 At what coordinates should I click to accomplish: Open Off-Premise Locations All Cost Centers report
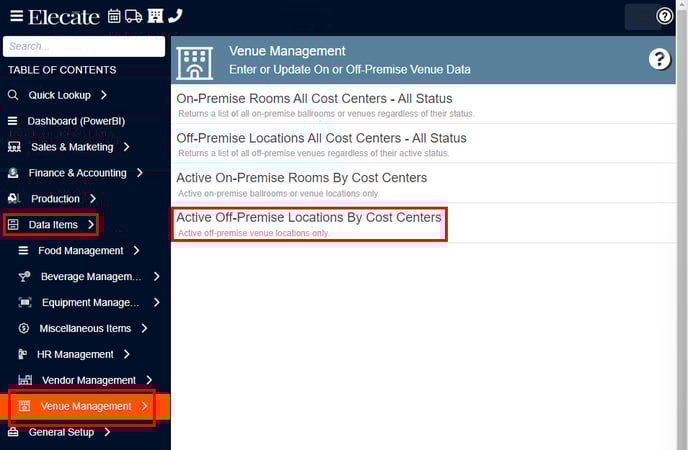321,138
